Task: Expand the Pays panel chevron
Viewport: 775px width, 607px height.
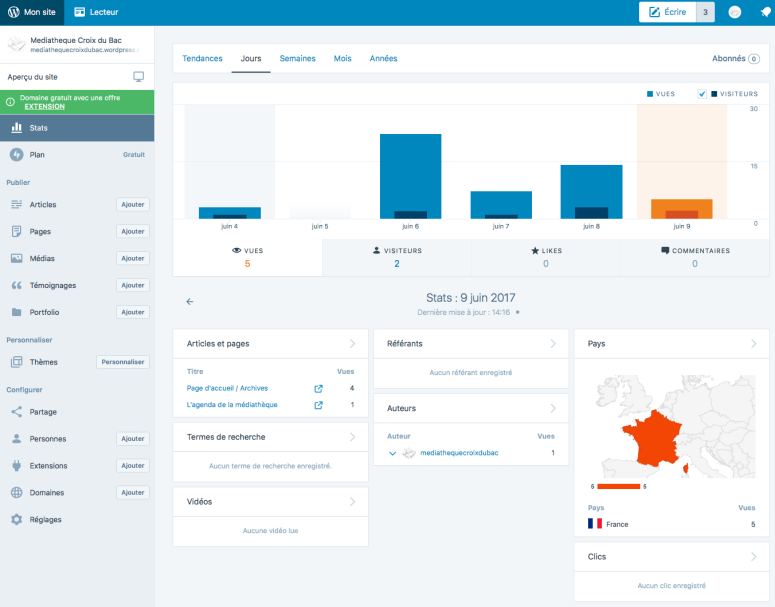Action: click(752, 344)
